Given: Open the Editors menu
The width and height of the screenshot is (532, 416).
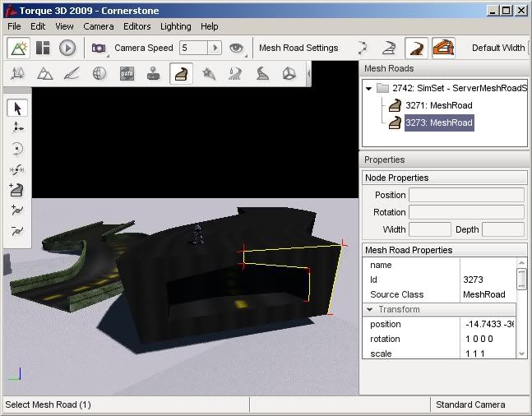Looking at the screenshot, I should click(x=137, y=26).
